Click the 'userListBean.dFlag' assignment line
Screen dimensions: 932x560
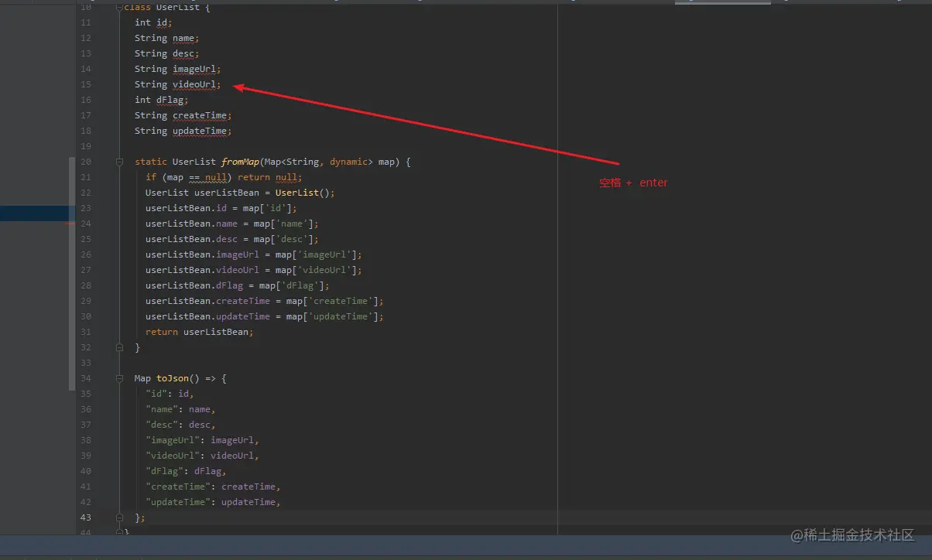pyautogui.click(x=238, y=285)
